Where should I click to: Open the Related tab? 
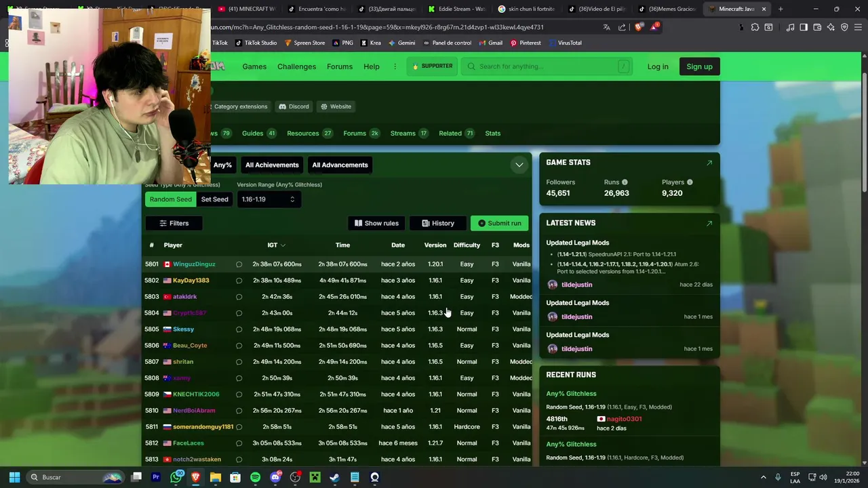(456, 134)
